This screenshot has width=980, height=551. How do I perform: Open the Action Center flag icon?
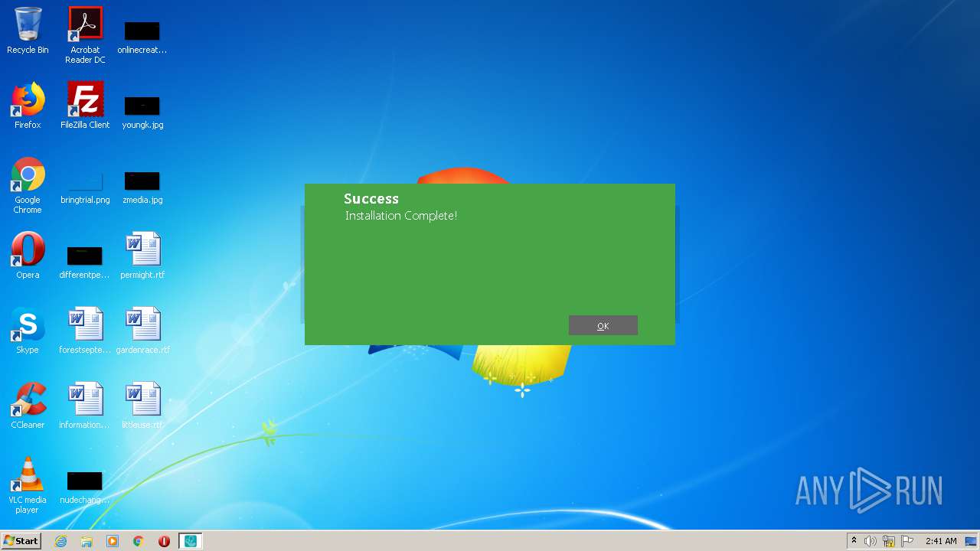coord(907,541)
